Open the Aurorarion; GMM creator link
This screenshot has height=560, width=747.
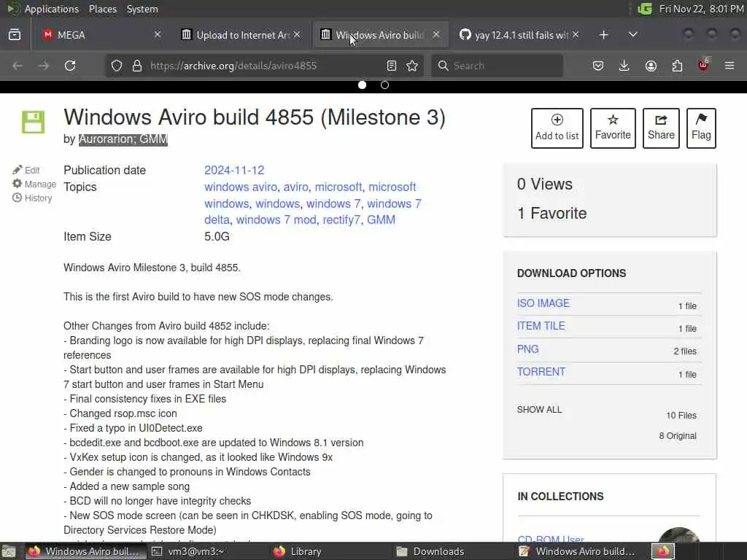pos(123,139)
